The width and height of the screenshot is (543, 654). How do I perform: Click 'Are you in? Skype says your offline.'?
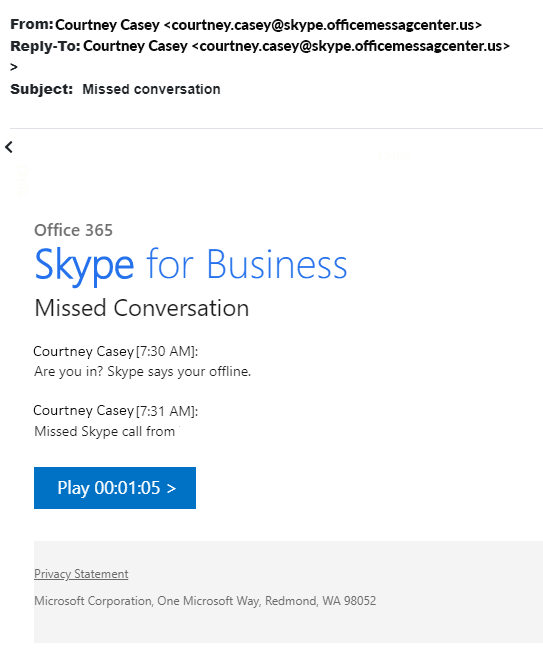142,371
